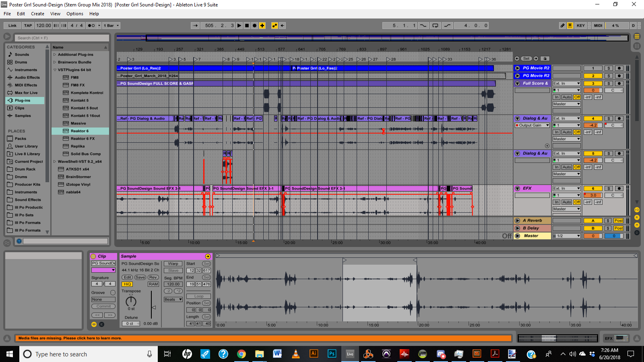Toggle the Loop switch in control bar
Screen dimensions: 644x362
435,25
